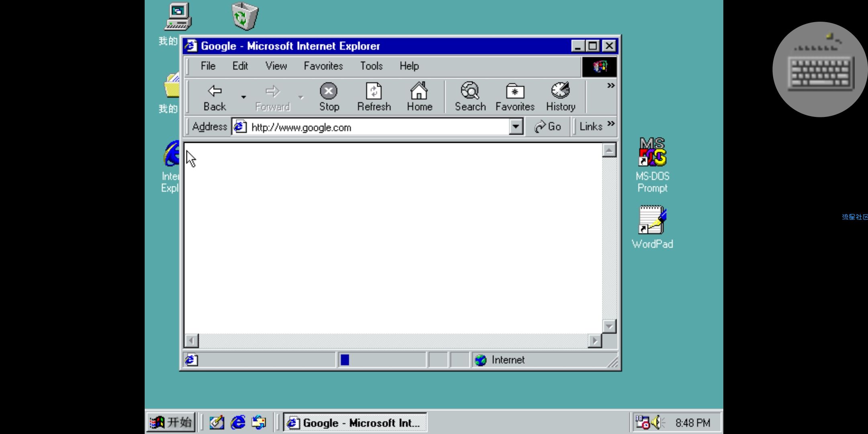Open the Favorites menu
This screenshot has width=868, height=434.
pos(323,66)
